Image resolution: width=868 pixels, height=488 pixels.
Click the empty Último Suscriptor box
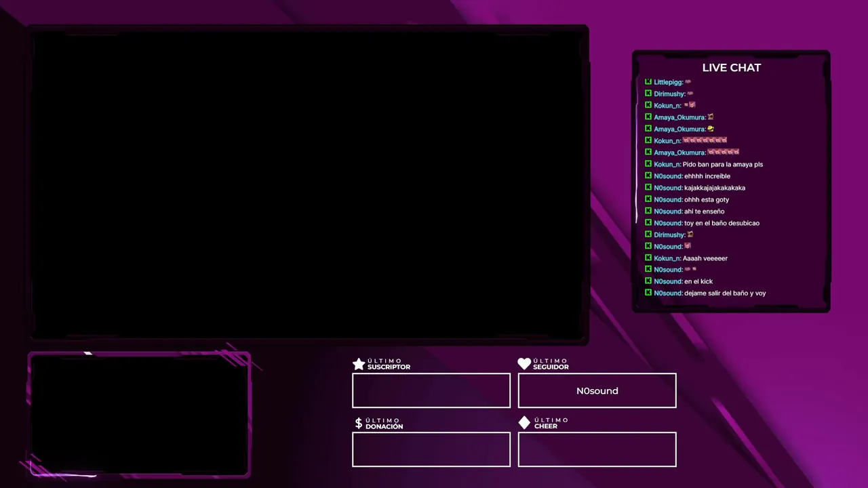431,390
